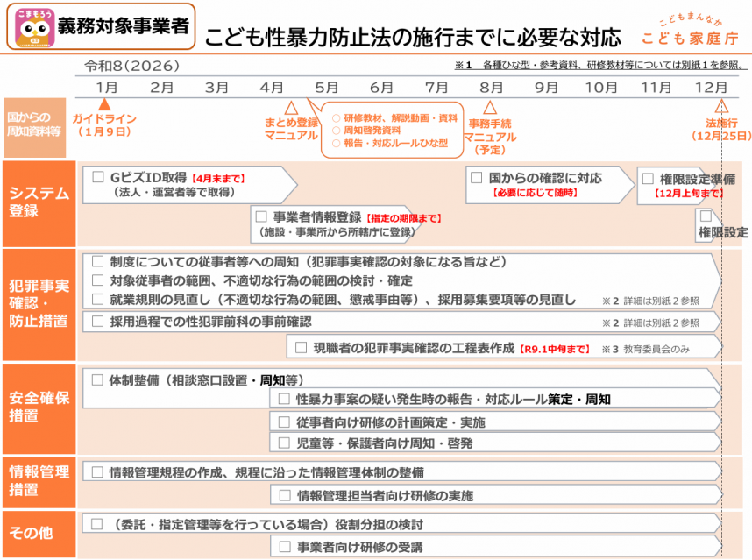Click the 【12月上旬まで】 deadline text
This screenshot has height=560, width=752.
click(689, 194)
